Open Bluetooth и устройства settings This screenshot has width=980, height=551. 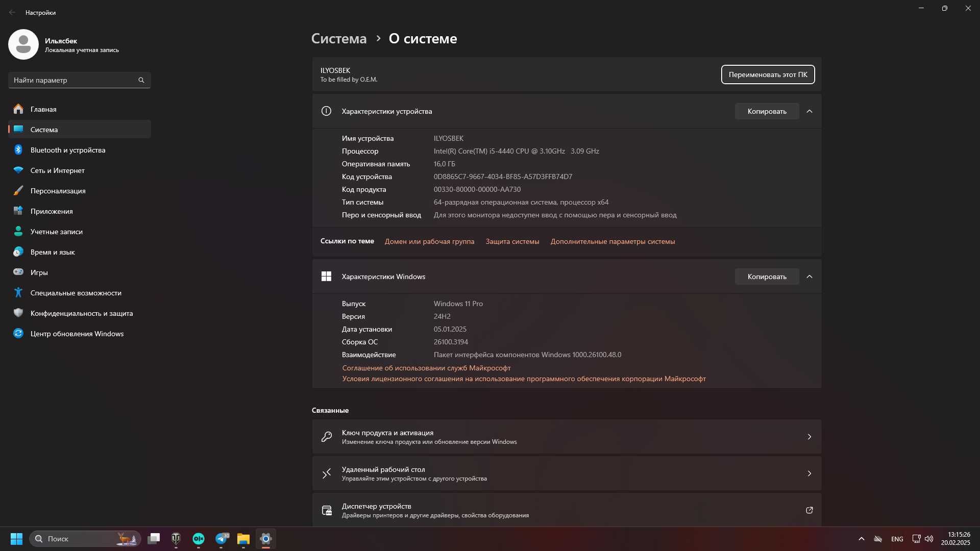tap(79, 150)
